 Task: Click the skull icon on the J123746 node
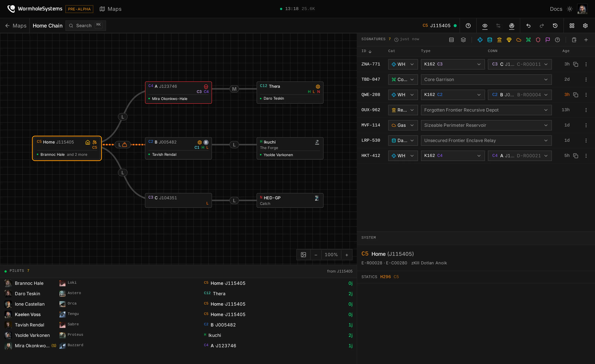[x=206, y=86]
